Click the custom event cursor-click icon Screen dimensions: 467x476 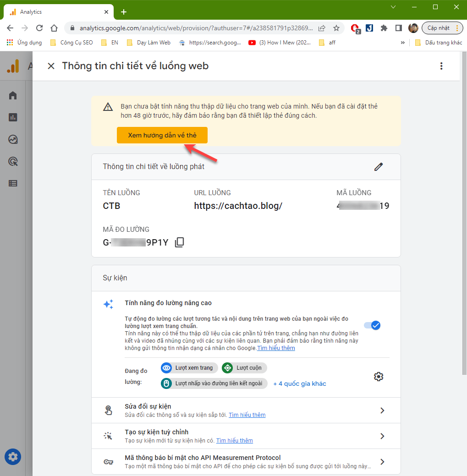point(108,436)
